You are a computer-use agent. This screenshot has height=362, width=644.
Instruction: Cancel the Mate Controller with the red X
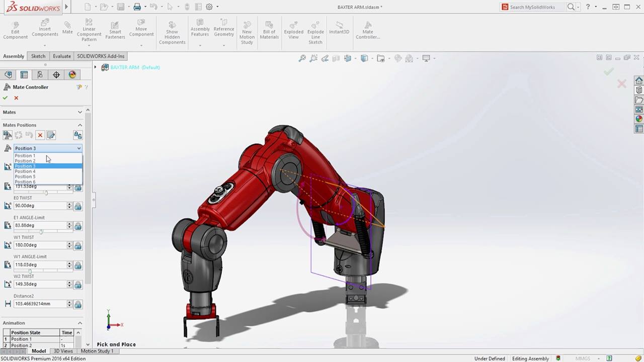pos(16,98)
